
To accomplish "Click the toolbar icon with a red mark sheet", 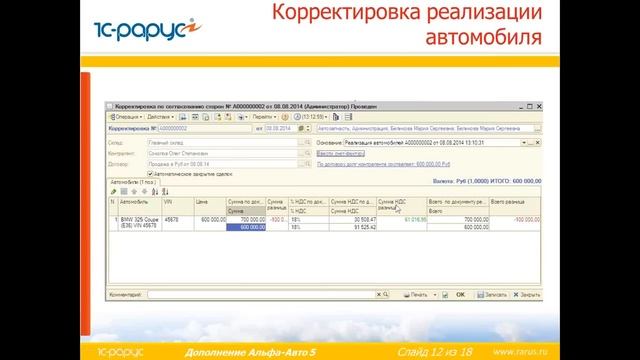I will [228, 117].
